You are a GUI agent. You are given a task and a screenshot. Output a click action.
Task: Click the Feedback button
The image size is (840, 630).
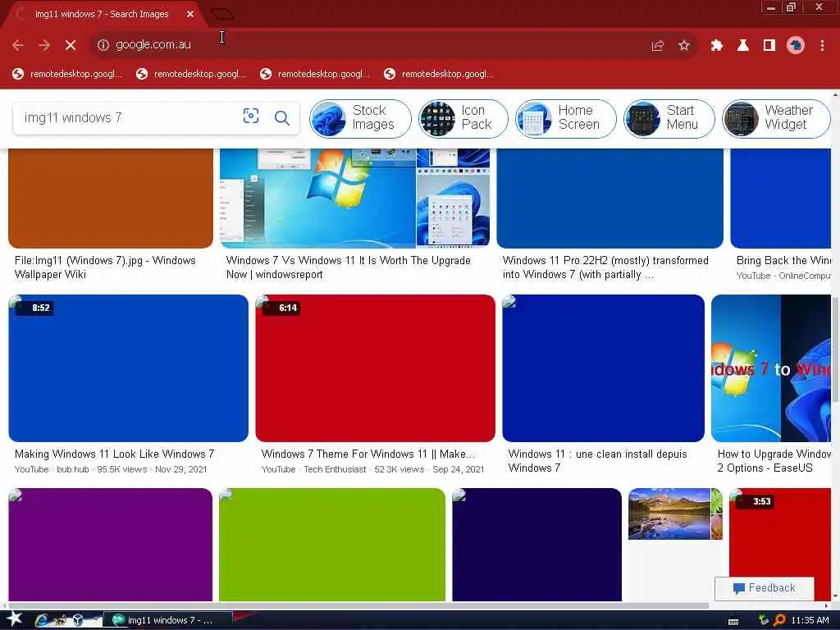pos(765,588)
